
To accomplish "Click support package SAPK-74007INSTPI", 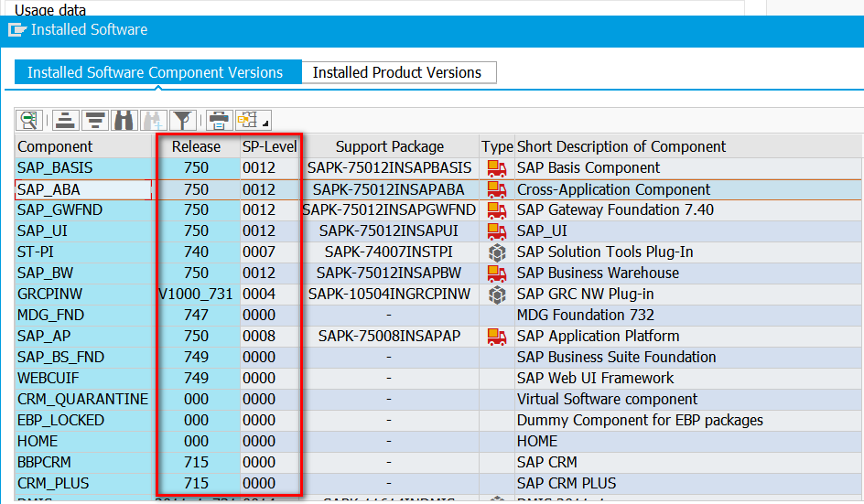I will pos(389,252).
